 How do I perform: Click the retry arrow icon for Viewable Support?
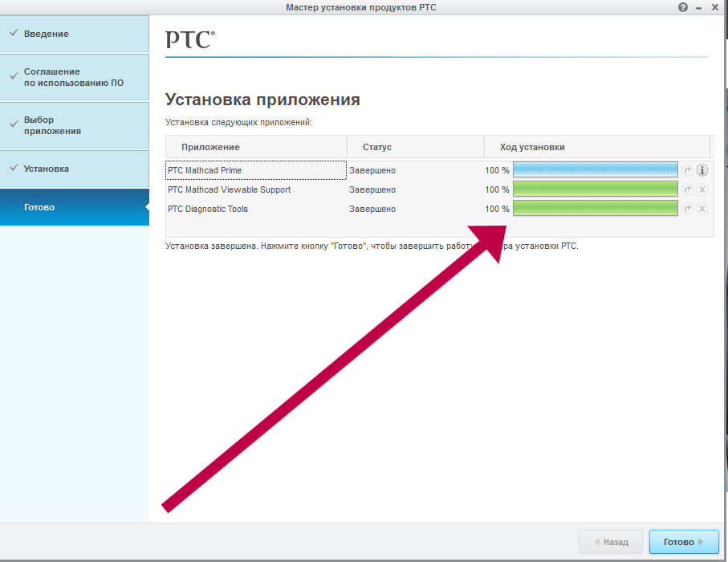pos(687,189)
